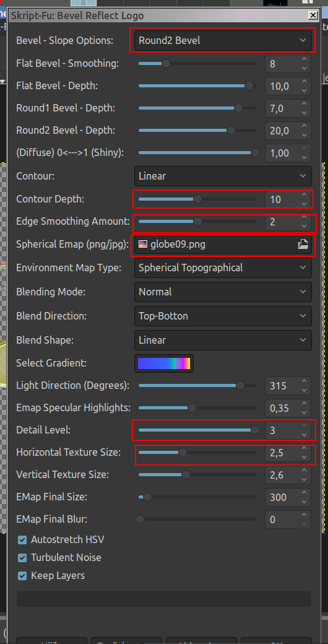
Task: Decrease Edge Smoothing Amount with down arrow
Action: click(304, 226)
